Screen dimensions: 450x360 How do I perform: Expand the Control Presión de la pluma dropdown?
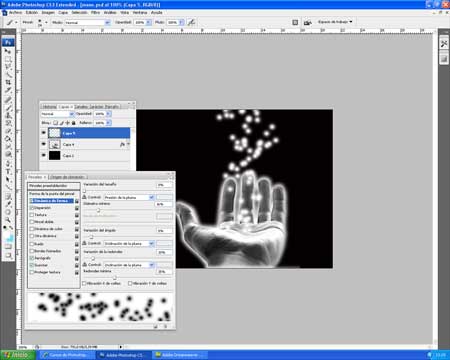click(129, 197)
